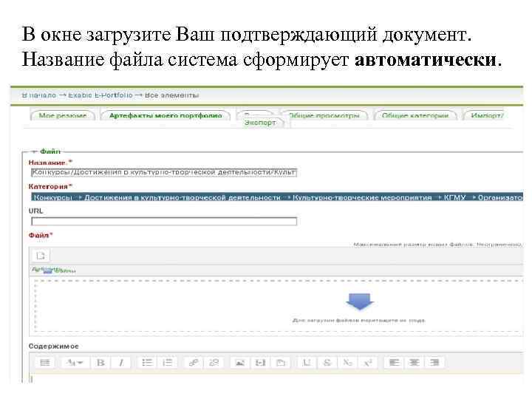Screen dimensions: 532x399
Task: Align content text left
Action: click(394, 362)
